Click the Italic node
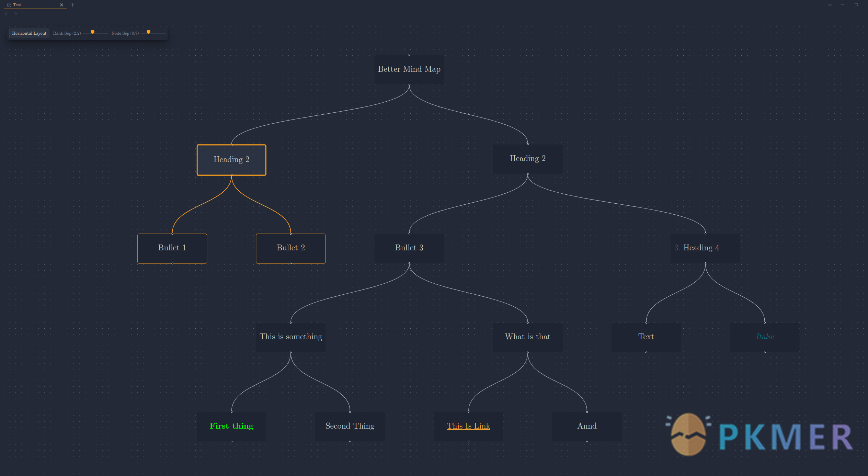 coord(765,337)
